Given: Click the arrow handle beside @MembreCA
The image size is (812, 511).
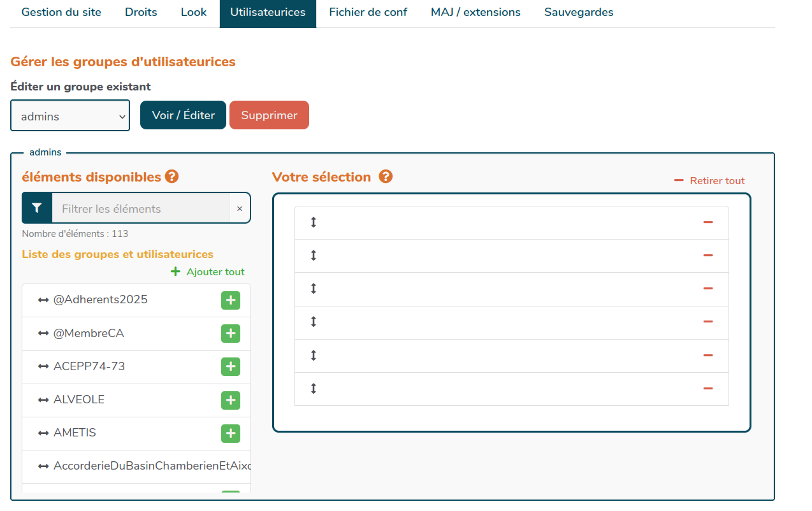Looking at the screenshot, I should [43, 333].
